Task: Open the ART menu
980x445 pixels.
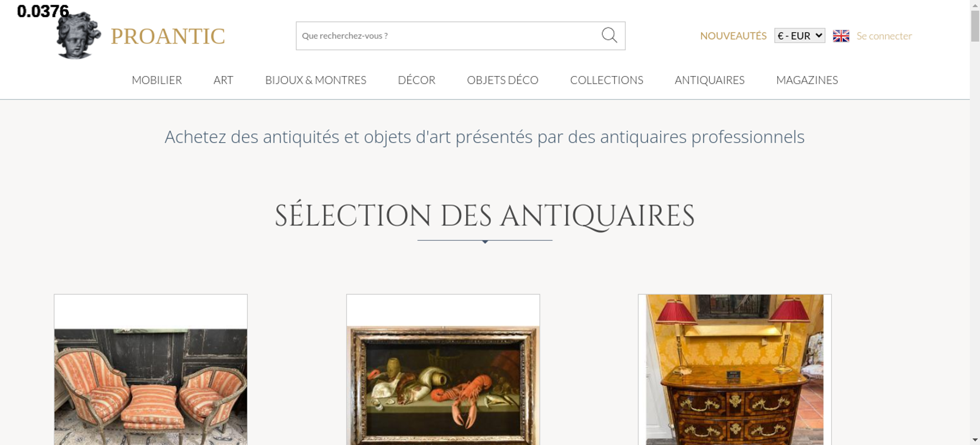Action: click(x=223, y=80)
